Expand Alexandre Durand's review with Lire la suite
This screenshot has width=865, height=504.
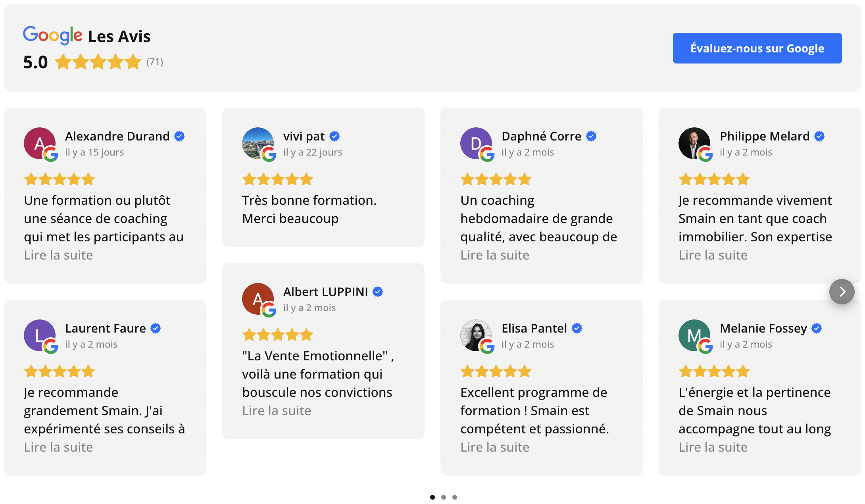click(58, 255)
